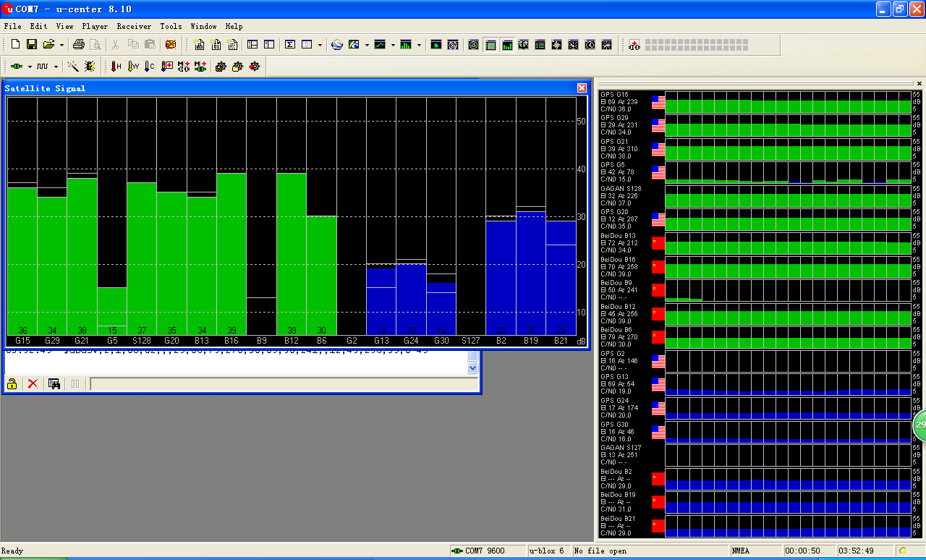Open the Window menu
Screen dimensions: 926x560
point(203,26)
